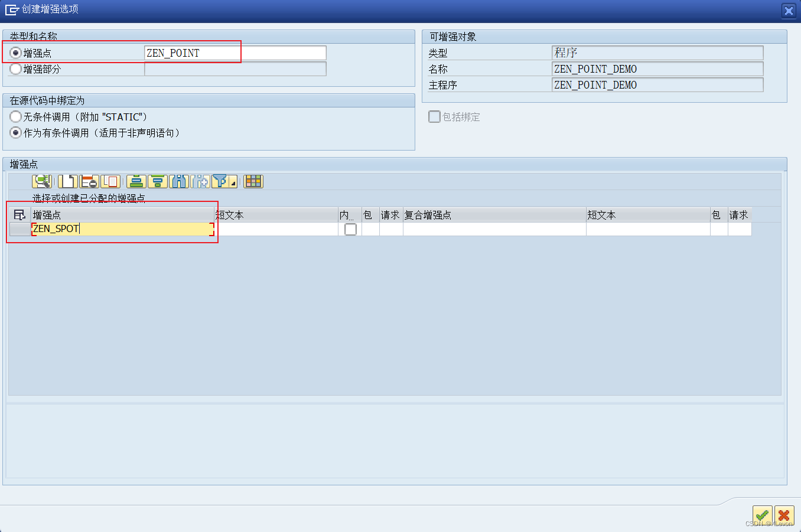The image size is (801, 532).
Task: Click the 复合增强点 cell in the row
Action: click(x=493, y=229)
